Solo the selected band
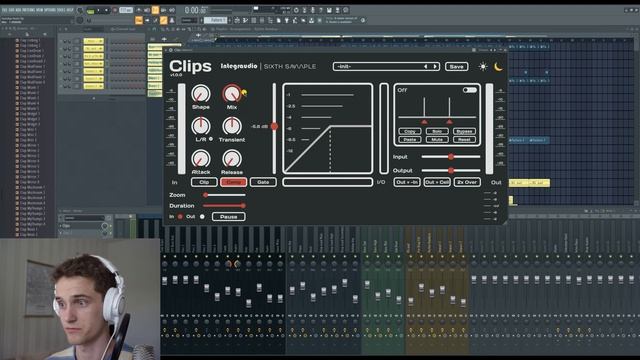Screen dimensions: 640x360 (x=437, y=131)
